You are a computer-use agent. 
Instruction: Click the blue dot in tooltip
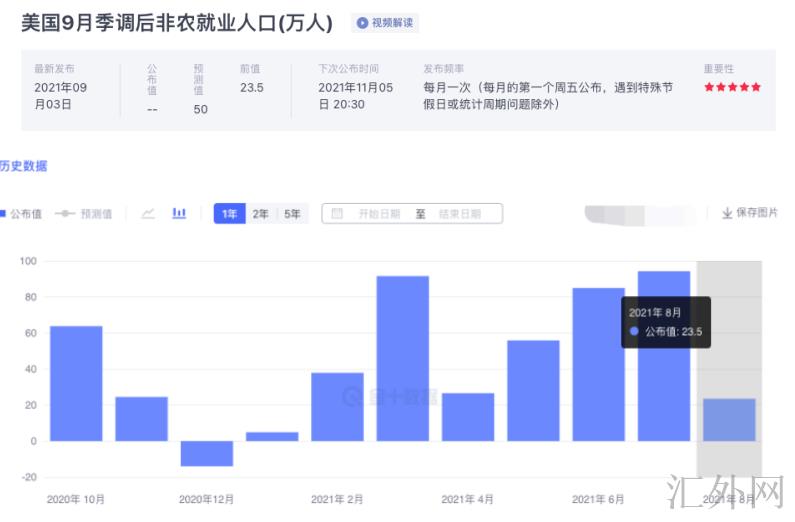pos(634,331)
